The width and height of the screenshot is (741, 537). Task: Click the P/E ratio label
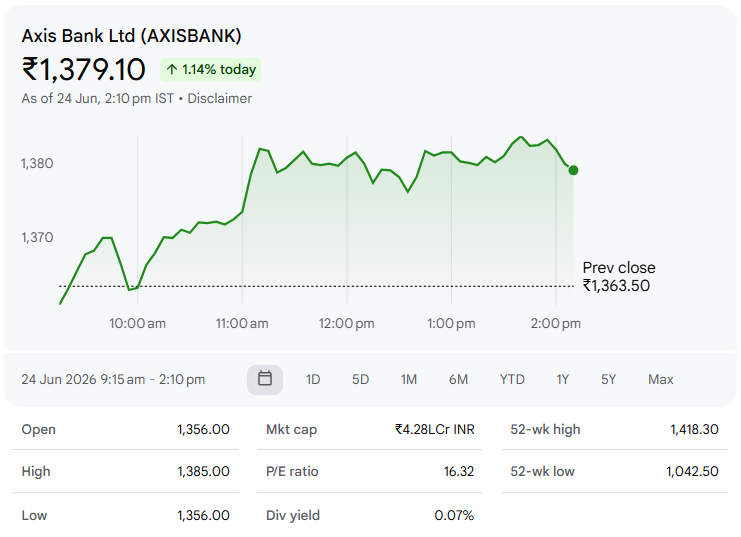coord(292,471)
